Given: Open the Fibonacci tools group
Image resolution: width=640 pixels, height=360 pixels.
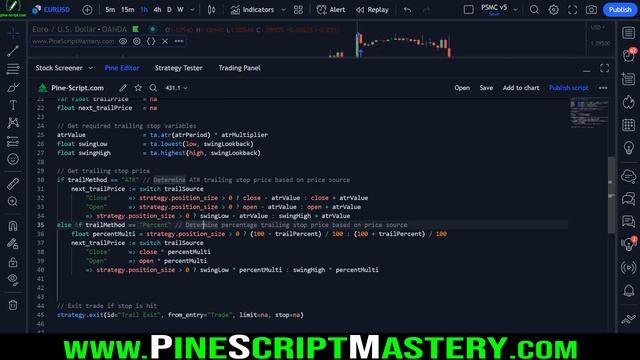Looking at the screenshot, I should (x=13, y=69).
